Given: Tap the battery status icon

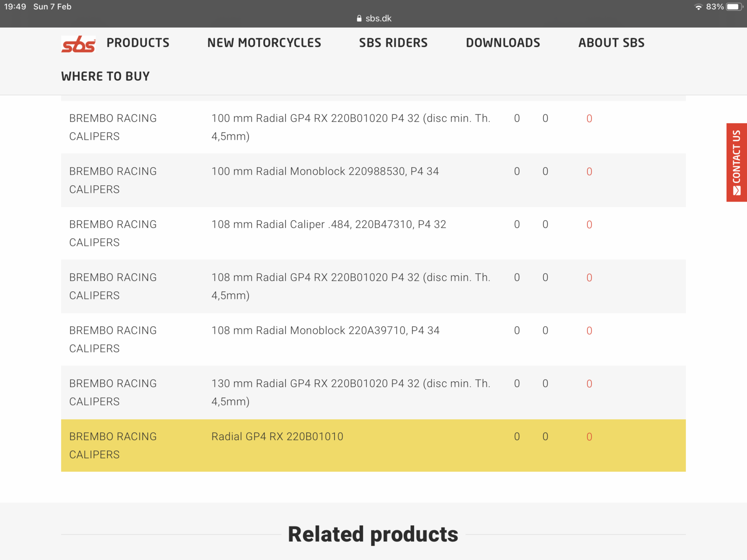Looking at the screenshot, I should [734, 7].
